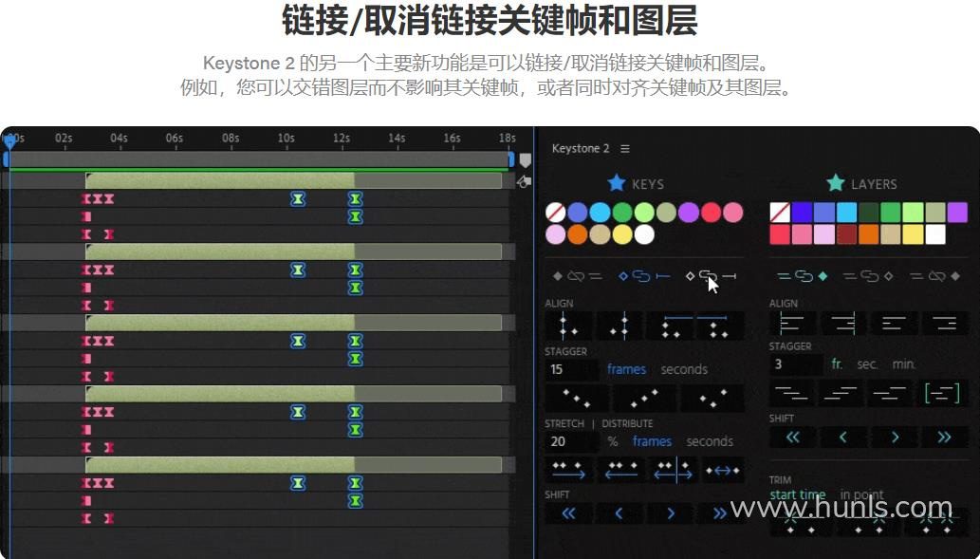This screenshot has height=559, width=980.
Task: Select teal Layers linked-to-keys mode
Action: (803, 276)
